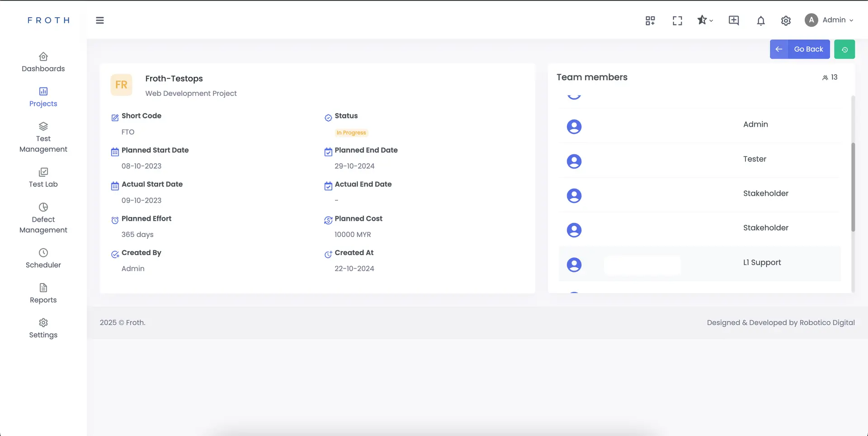This screenshot has width=868, height=436.
Task: Select Projects in the sidebar
Action: pyautogui.click(x=43, y=97)
